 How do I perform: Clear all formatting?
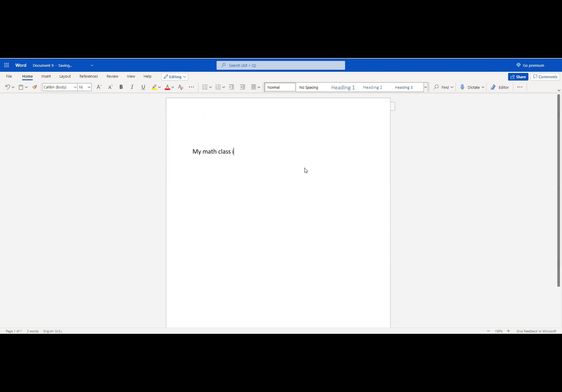tap(180, 87)
